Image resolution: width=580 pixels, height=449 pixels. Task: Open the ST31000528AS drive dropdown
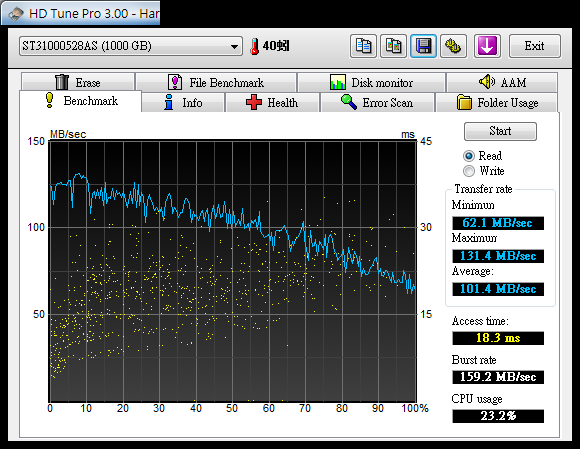[131, 46]
